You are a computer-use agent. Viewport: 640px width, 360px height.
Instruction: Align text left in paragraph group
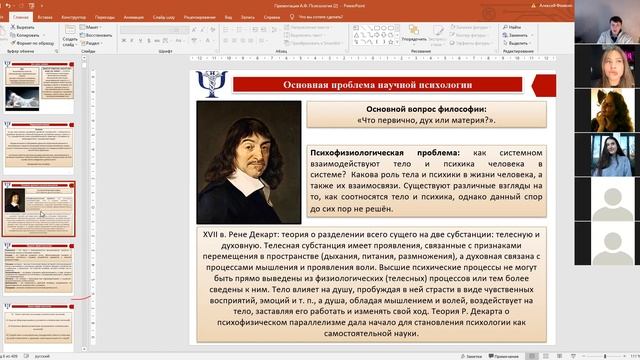(x=226, y=41)
